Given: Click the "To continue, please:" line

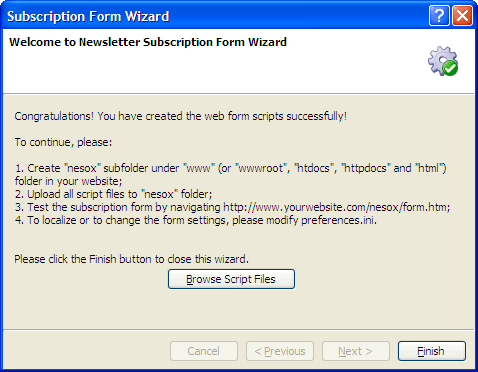Looking at the screenshot, I should [63, 142].
